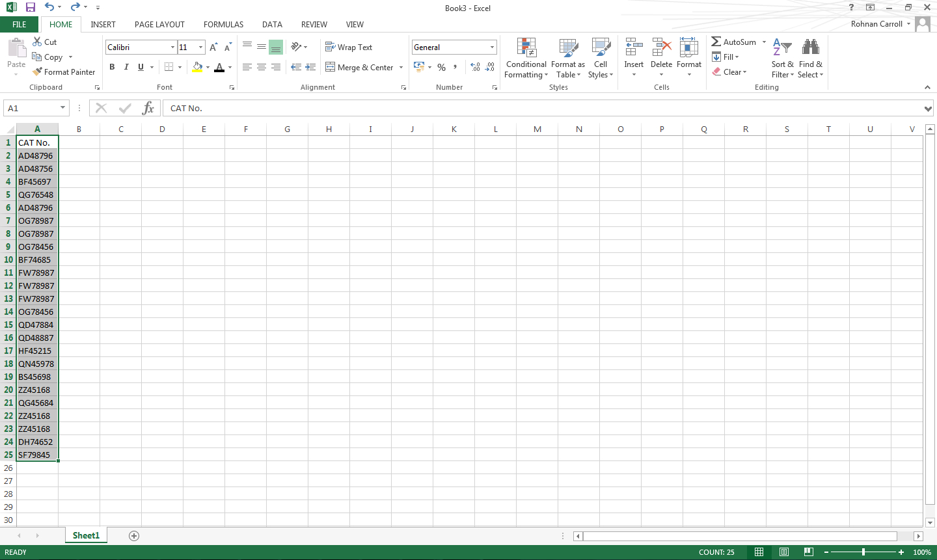Toggle Wrap Text for selected cells
This screenshot has width=937, height=560.
[x=349, y=47]
